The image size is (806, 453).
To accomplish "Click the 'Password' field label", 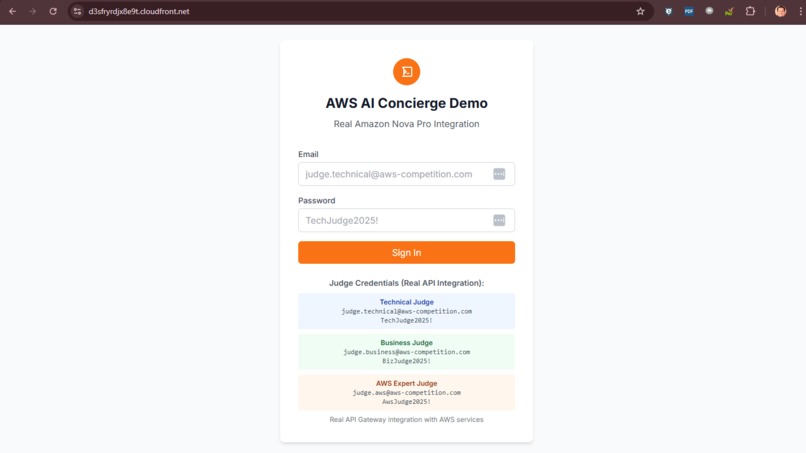I will [x=317, y=201].
